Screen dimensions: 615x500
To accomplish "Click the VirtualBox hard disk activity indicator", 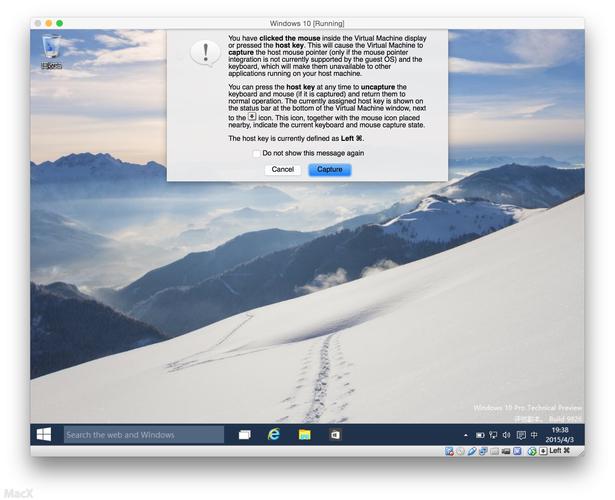I will coord(449,451).
